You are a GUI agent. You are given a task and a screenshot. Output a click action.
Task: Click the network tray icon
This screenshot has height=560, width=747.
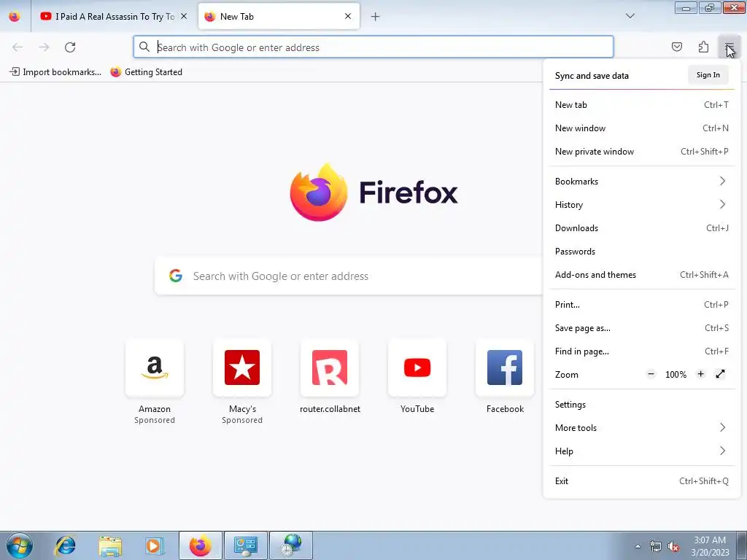click(x=656, y=547)
